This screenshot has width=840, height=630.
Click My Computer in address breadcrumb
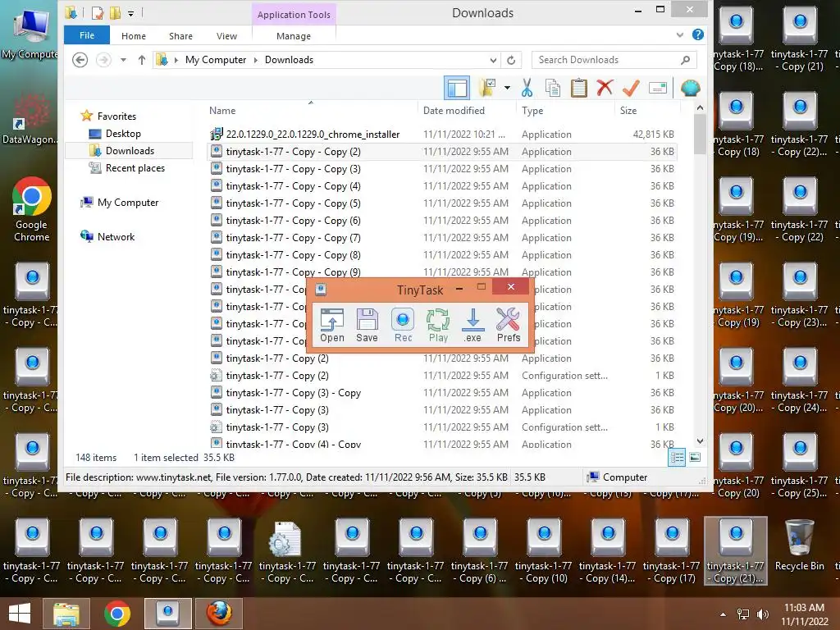point(216,60)
